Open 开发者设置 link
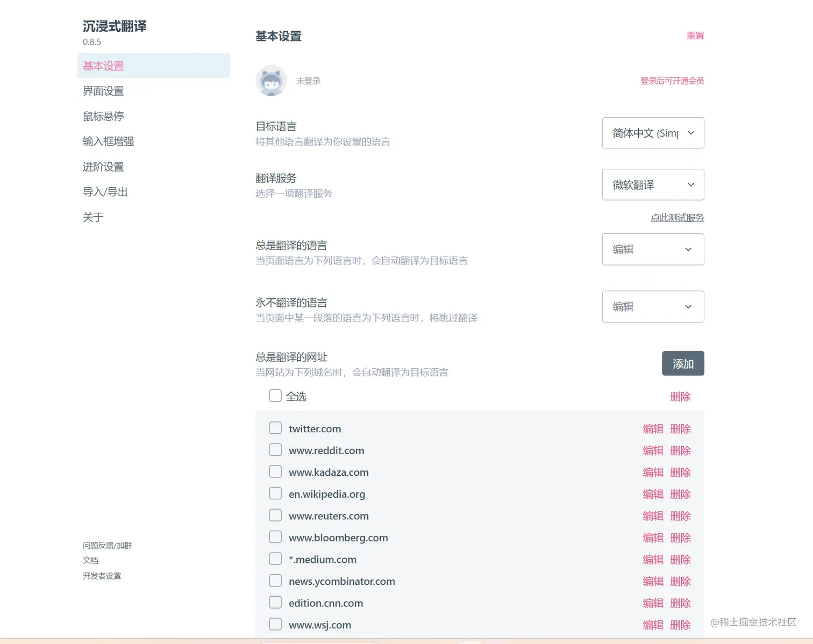Viewport: 813px width, 644px height. pyautogui.click(x=102, y=576)
